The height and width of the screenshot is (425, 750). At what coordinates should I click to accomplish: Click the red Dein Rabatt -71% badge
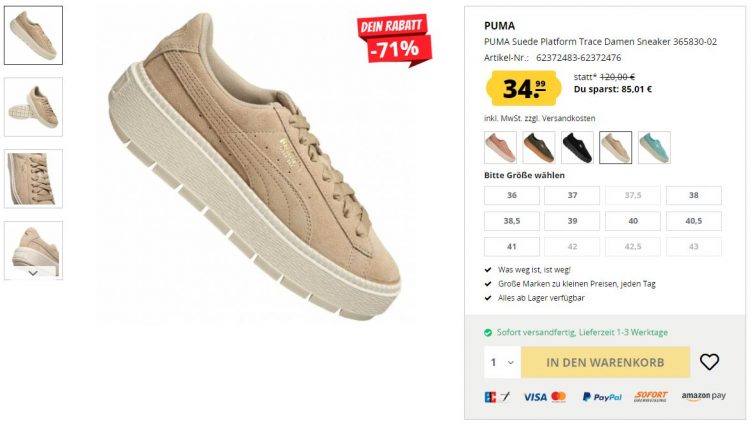tap(394, 39)
